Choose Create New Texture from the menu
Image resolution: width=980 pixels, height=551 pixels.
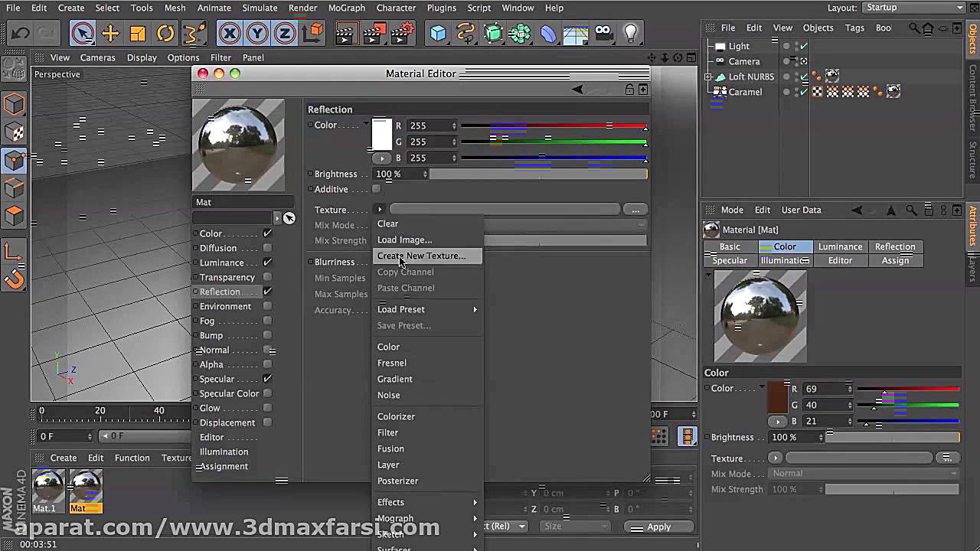click(x=421, y=256)
